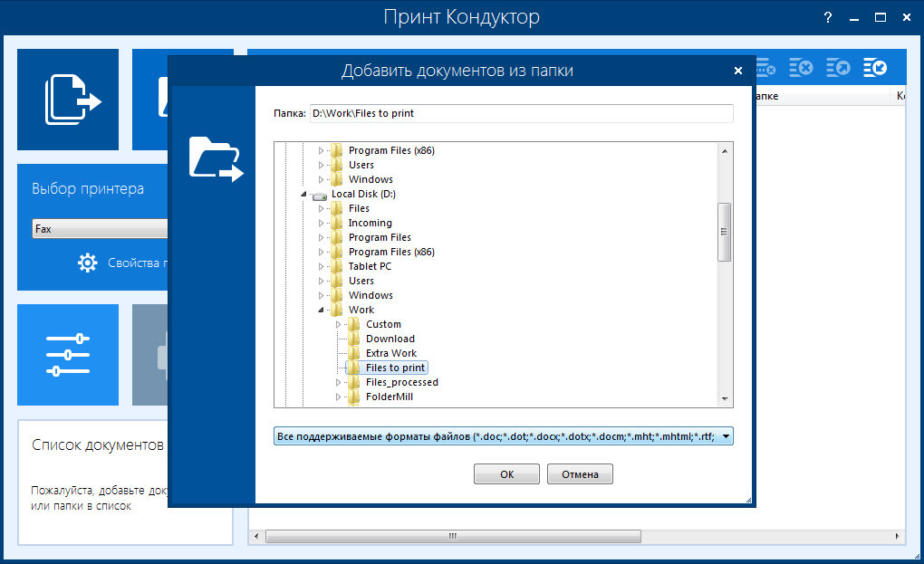Collapse the Local Disk (D:) tree node
The height and width of the screenshot is (564, 924).
click(x=304, y=194)
